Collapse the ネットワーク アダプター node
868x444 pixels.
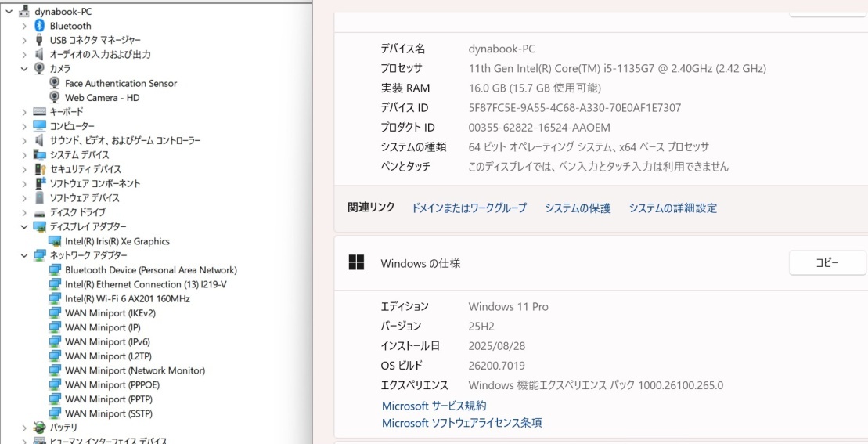coord(24,255)
